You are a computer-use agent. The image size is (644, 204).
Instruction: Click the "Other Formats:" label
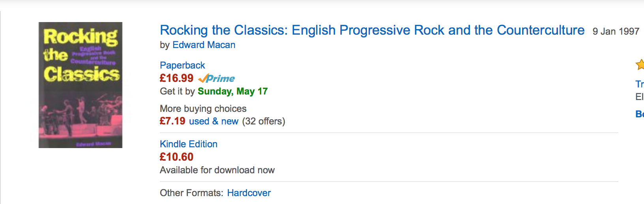point(191,193)
